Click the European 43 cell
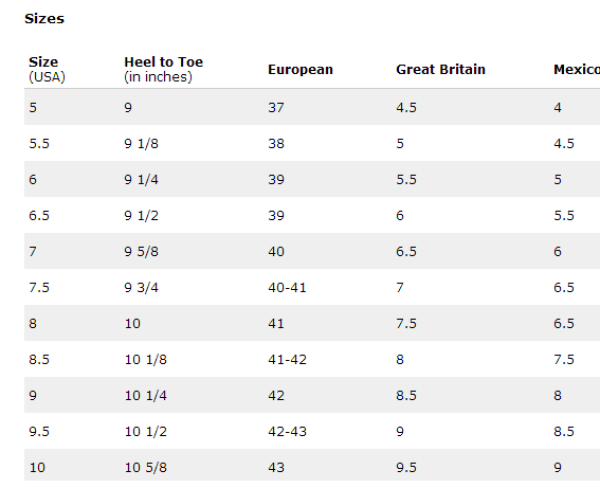This screenshot has height=488, width=600. coord(276,467)
